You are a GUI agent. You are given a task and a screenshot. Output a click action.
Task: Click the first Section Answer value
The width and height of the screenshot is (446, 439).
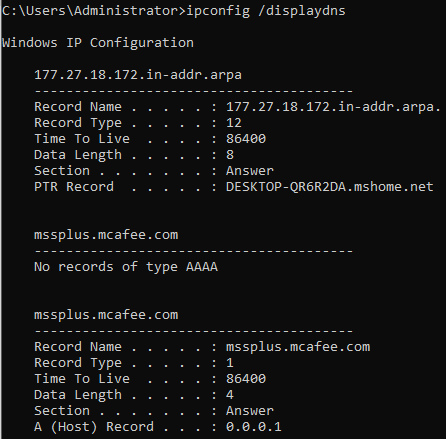pyautogui.click(x=250, y=171)
